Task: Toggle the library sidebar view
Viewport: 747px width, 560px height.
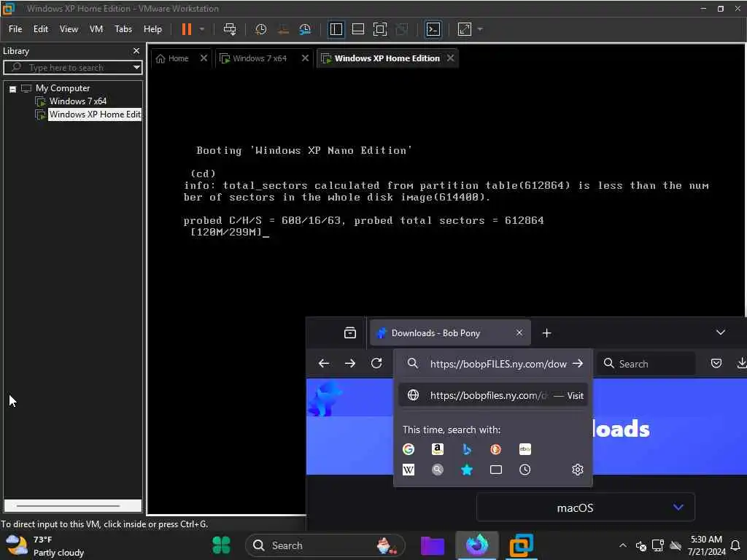Action: 336,29
